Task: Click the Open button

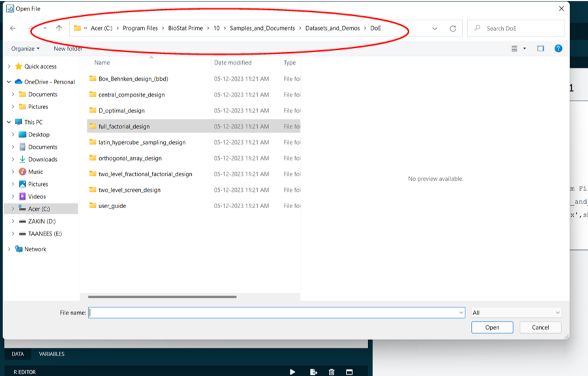Action: pos(492,327)
